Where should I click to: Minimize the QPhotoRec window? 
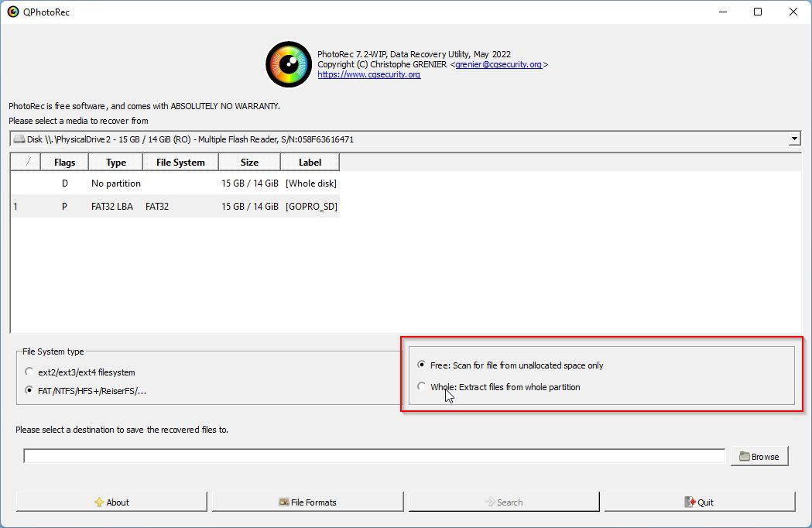pos(723,12)
